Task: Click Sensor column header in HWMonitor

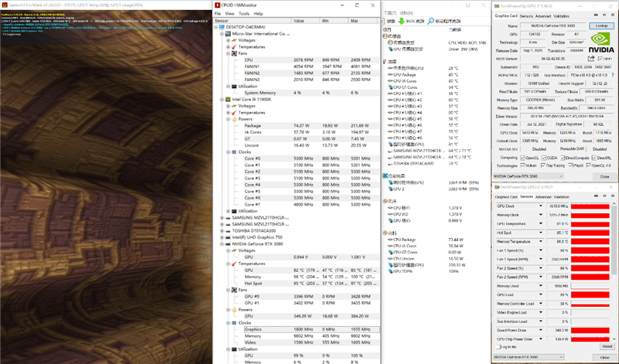Action: [x=253, y=21]
